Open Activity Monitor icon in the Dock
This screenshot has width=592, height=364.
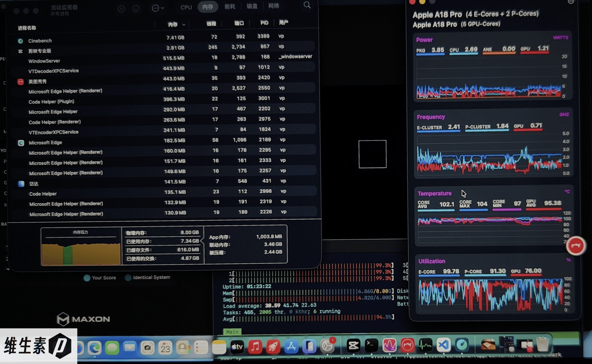tap(425, 345)
